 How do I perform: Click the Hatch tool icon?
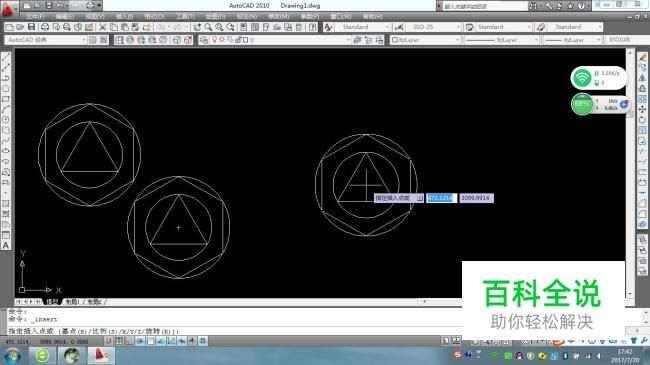click(6, 203)
